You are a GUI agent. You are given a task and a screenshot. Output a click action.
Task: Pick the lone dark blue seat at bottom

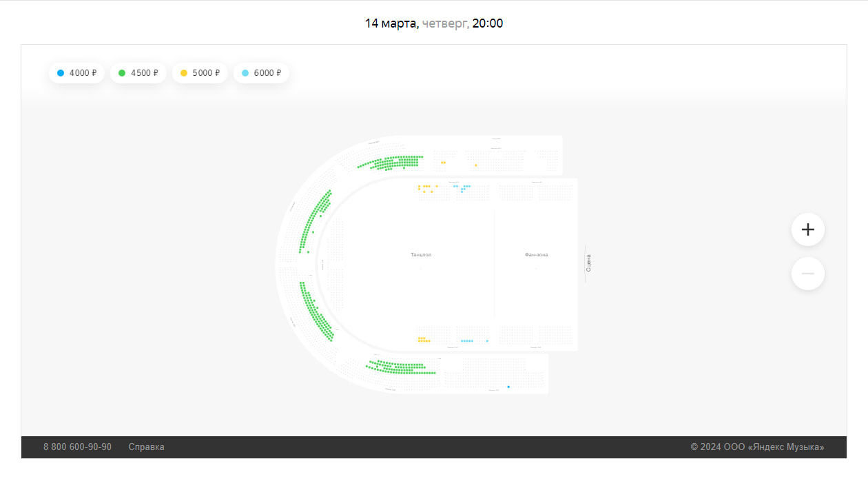point(508,387)
